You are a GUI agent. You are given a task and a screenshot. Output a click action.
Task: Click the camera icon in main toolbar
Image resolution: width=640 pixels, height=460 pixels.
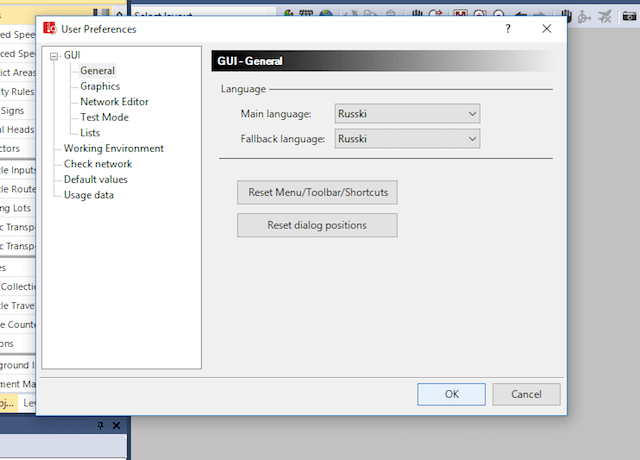tap(629, 17)
